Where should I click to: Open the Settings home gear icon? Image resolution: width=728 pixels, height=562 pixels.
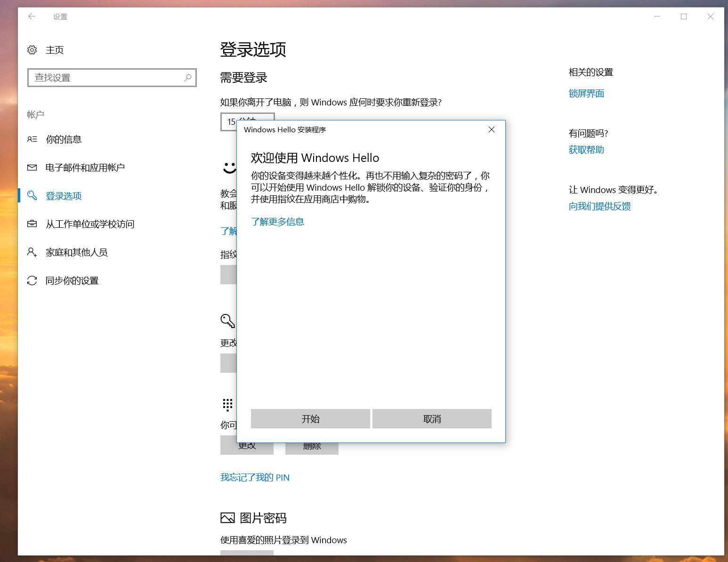point(32,49)
